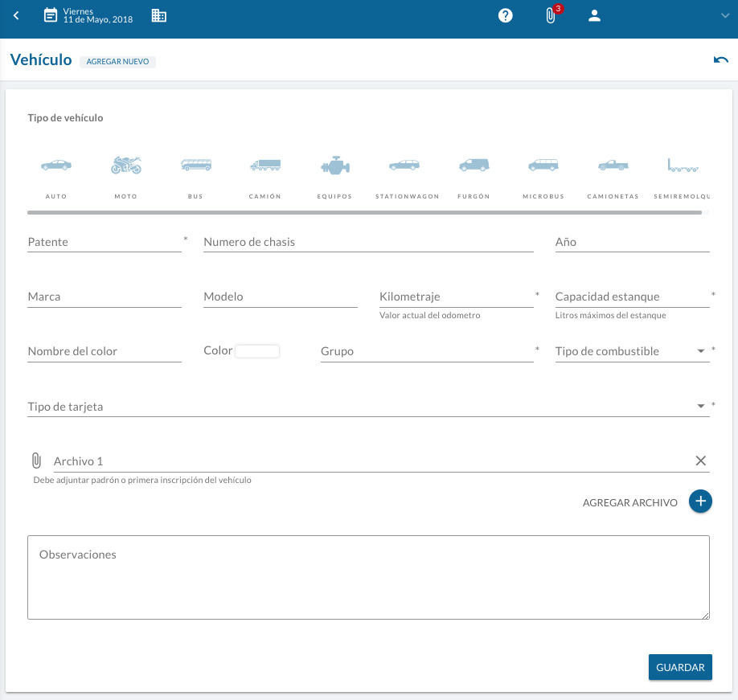Open help question mark icon
The width and height of the screenshot is (738, 700).
tap(505, 15)
